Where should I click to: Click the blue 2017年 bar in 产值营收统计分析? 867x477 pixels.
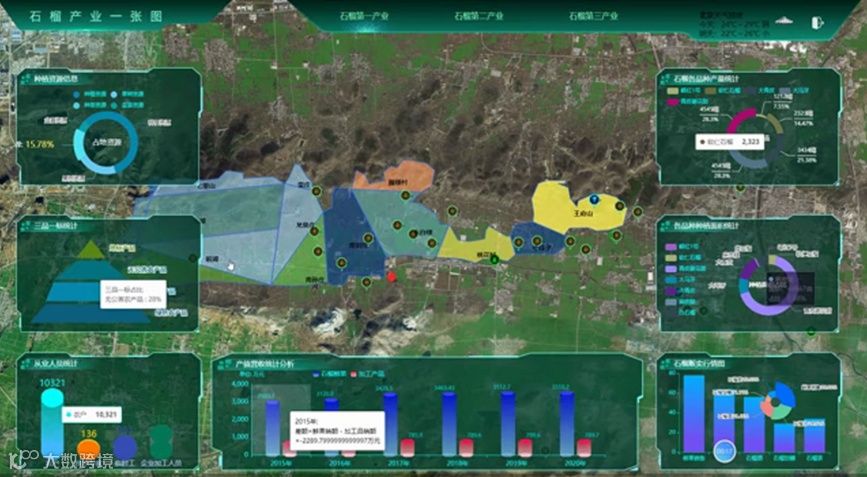tap(390, 424)
